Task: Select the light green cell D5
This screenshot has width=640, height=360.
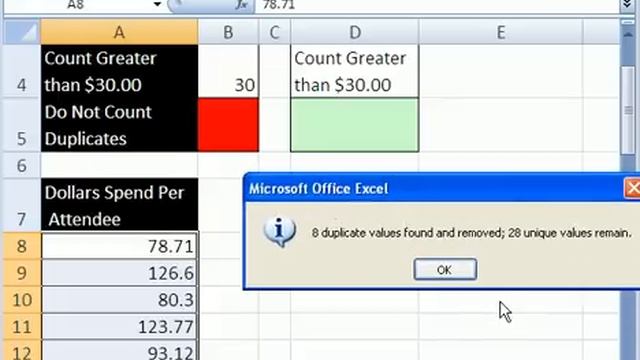Action: 354,125
